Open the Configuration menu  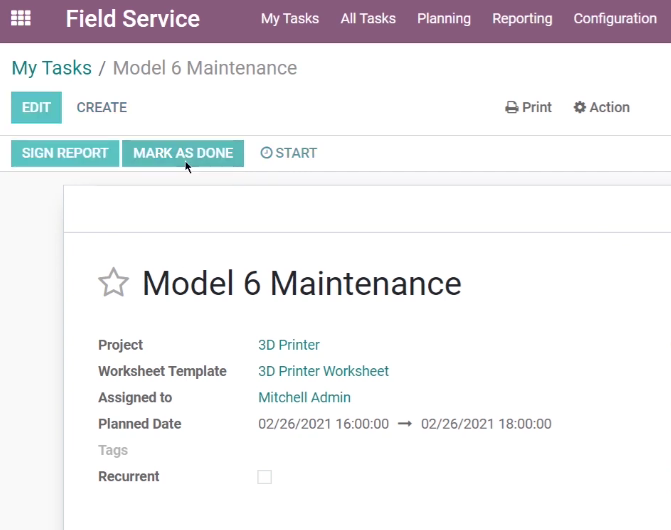coord(615,19)
